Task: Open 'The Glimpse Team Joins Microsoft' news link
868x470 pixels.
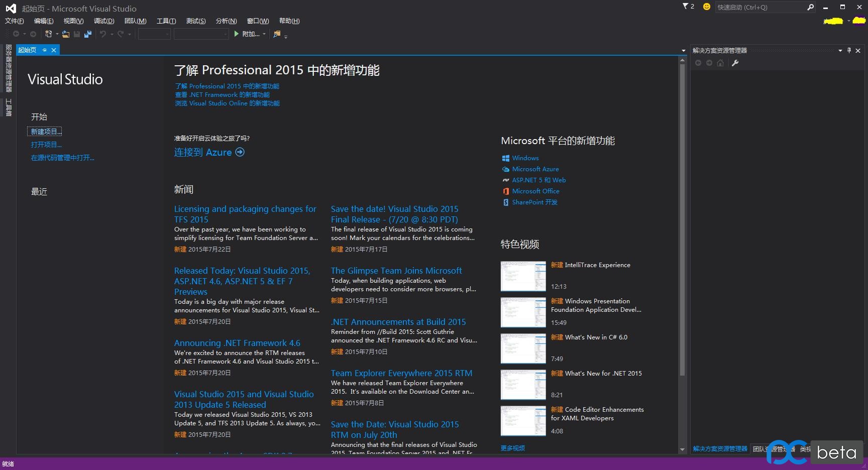Action: [396, 271]
